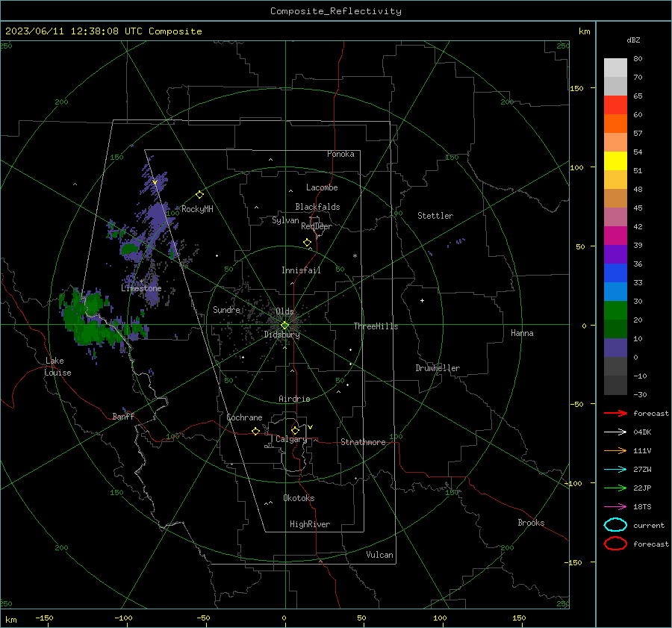Click the Vulcan label
Image resolution: width=672 pixels, height=628 pixels.
coord(379,555)
